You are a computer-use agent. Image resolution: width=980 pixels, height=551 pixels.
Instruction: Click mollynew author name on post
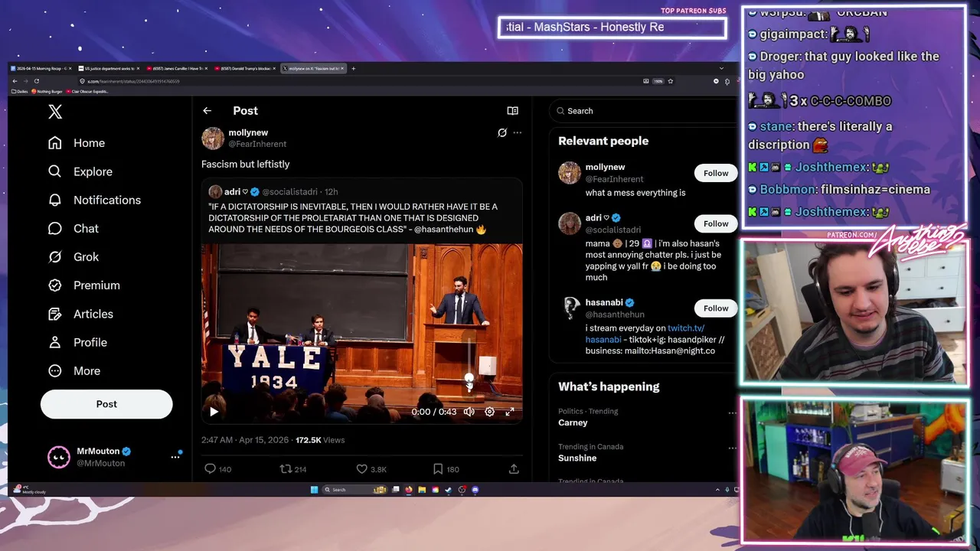tap(248, 132)
